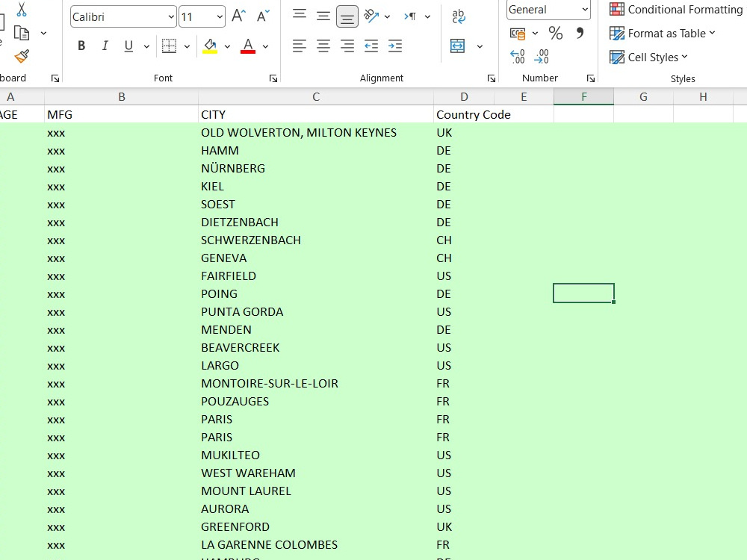
Task: Select column F header
Action: [583, 97]
